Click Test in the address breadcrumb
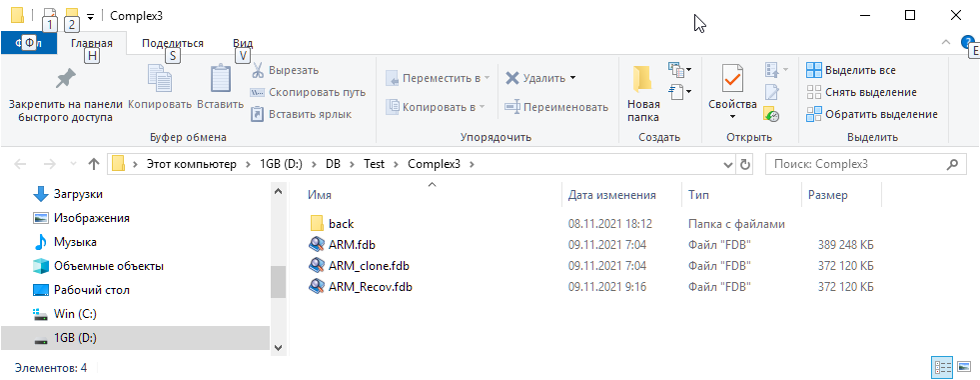Viewport: 980px width, 380px height. (375, 165)
